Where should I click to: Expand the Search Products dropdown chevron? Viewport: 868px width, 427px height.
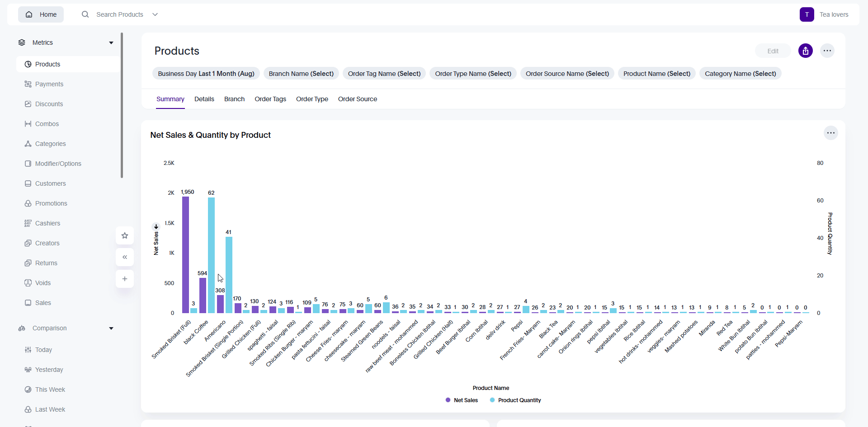155,14
